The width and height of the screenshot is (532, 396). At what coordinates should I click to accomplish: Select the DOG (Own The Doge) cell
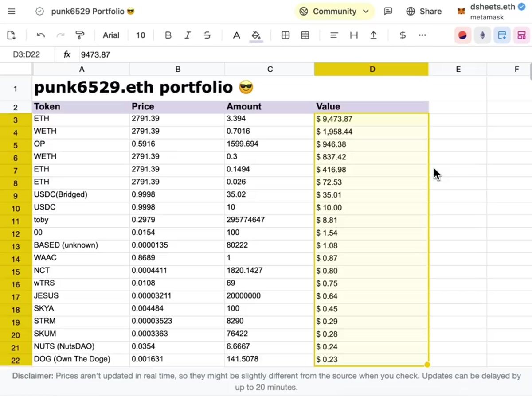click(x=82, y=359)
